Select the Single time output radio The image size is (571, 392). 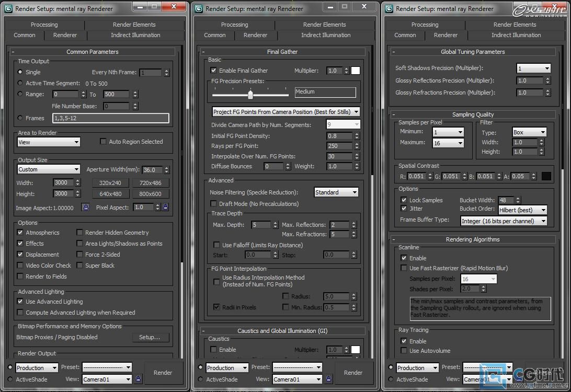(20, 72)
